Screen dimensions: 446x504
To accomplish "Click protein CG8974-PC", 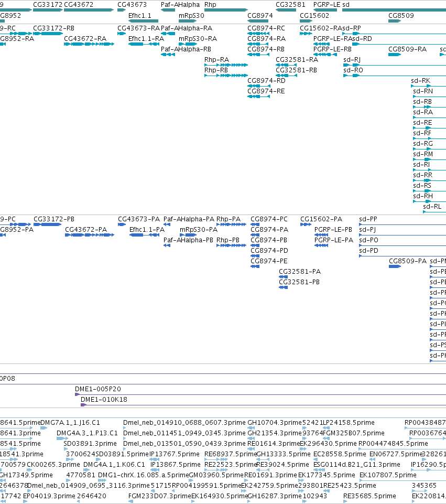I will point(269,219).
